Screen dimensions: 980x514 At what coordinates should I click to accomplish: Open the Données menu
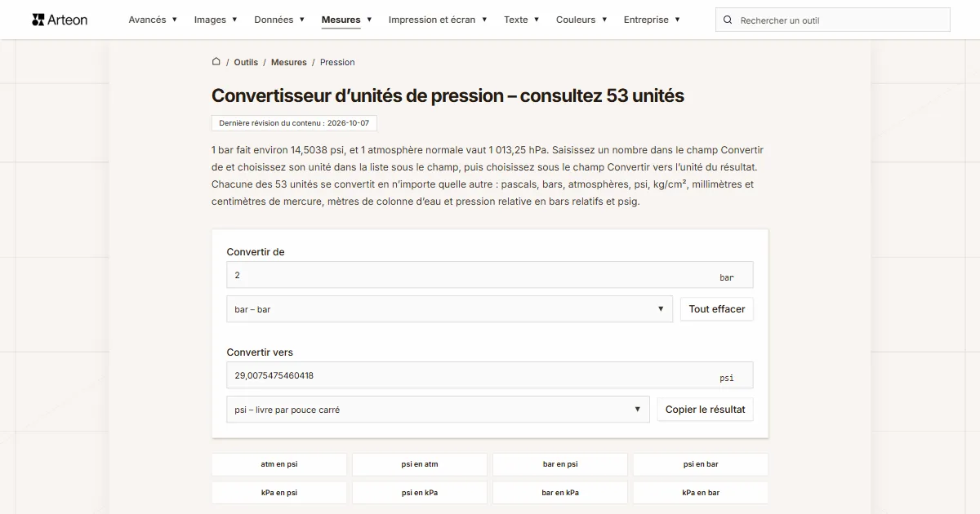click(279, 20)
